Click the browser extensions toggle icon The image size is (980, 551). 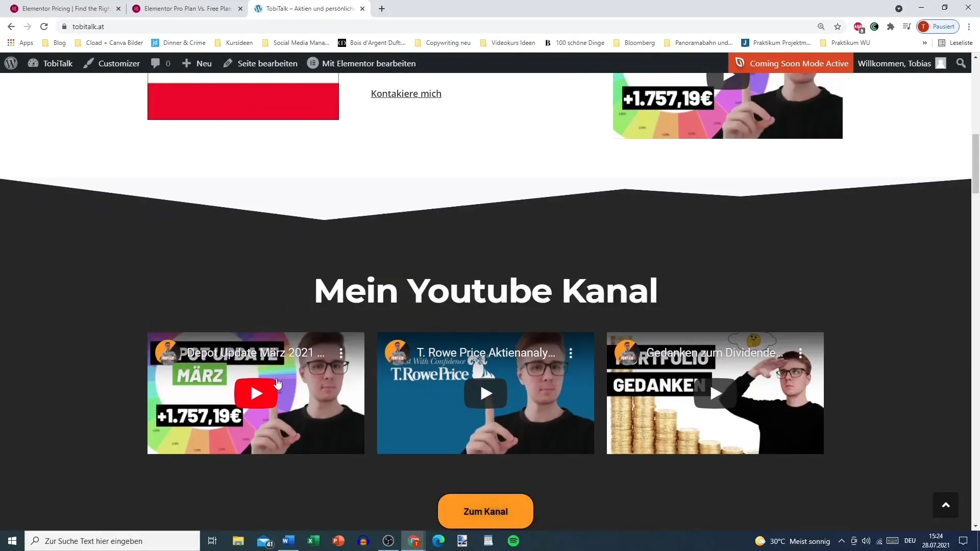point(891,26)
